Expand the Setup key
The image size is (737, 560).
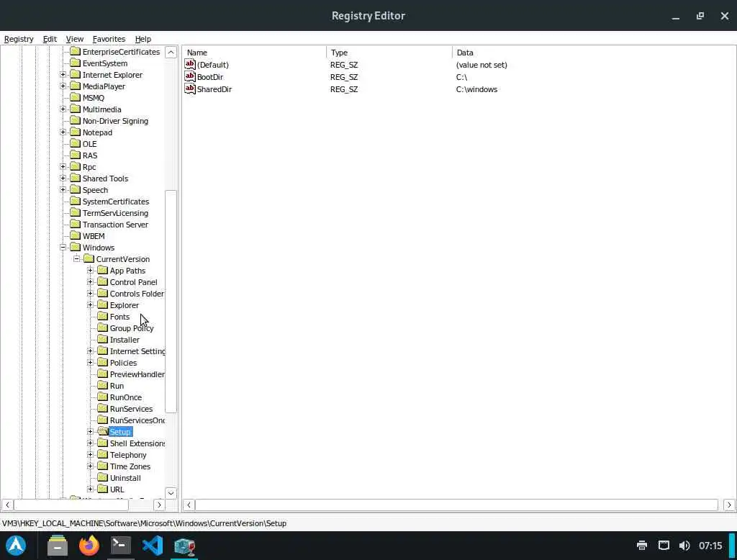pyautogui.click(x=90, y=432)
